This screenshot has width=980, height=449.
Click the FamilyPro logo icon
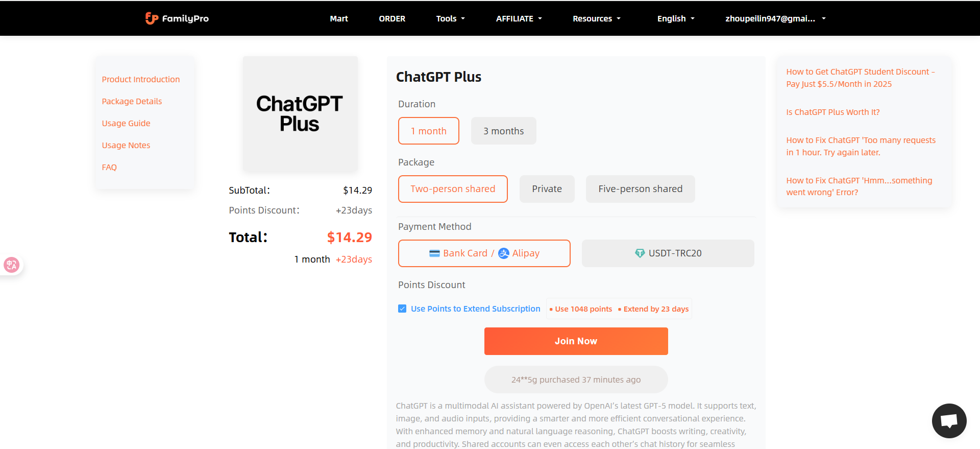(x=152, y=18)
